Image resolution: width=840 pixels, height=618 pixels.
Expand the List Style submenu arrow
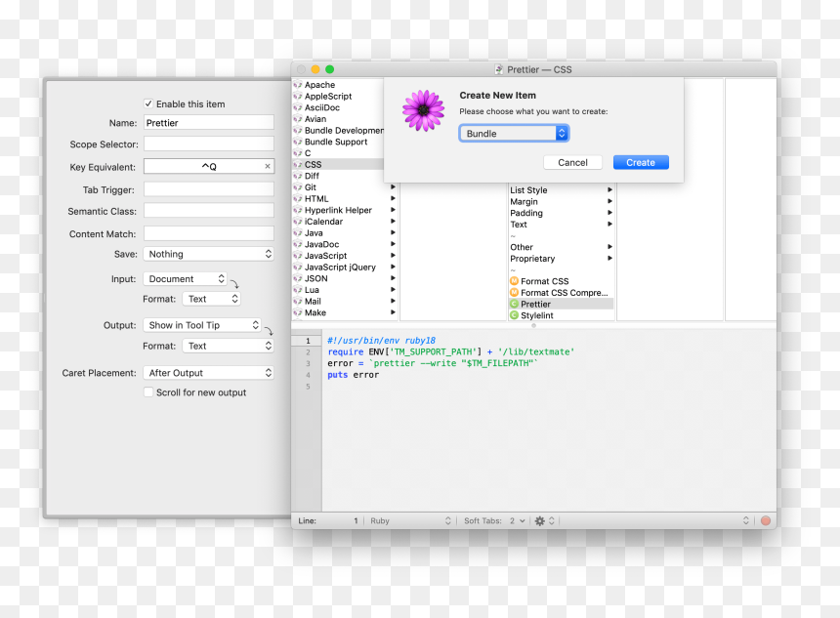pyautogui.click(x=609, y=190)
